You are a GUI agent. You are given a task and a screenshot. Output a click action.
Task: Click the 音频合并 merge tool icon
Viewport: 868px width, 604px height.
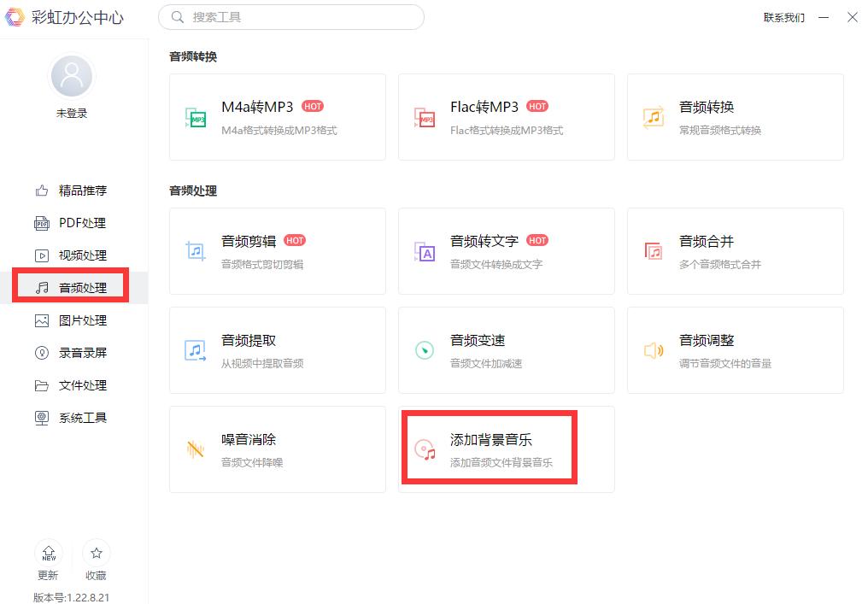[x=653, y=251]
